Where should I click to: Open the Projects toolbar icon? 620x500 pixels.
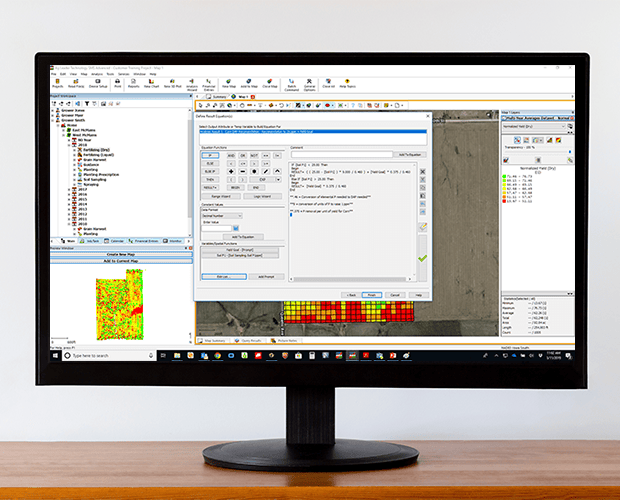click(58, 83)
